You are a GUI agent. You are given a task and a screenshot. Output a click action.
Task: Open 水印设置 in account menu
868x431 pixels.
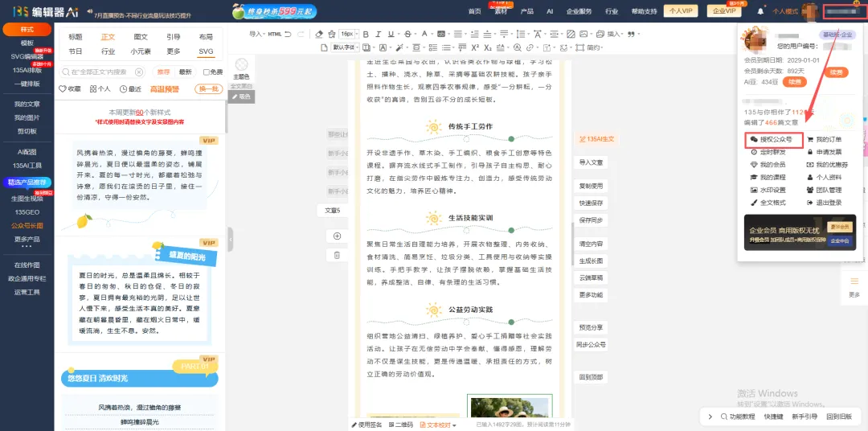point(768,190)
